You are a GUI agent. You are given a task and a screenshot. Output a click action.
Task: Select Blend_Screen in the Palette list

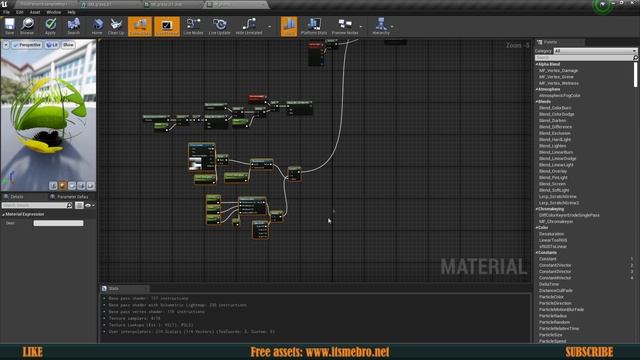tap(552, 184)
